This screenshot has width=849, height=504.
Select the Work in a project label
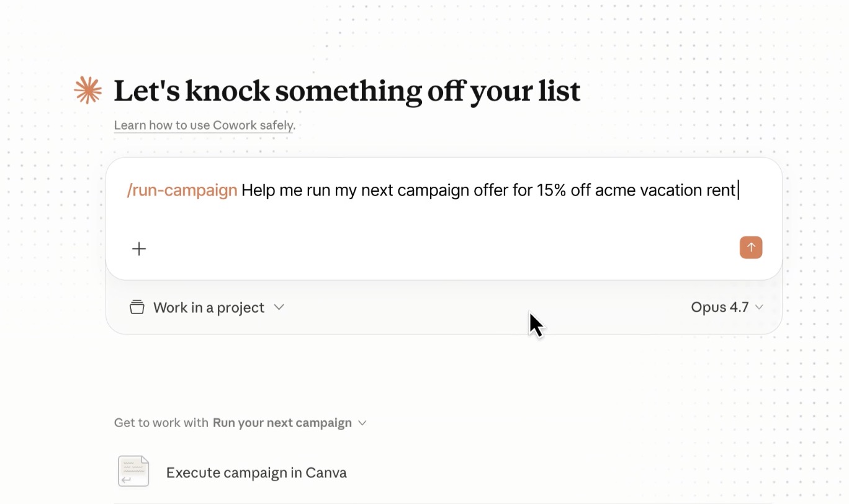click(209, 308)
